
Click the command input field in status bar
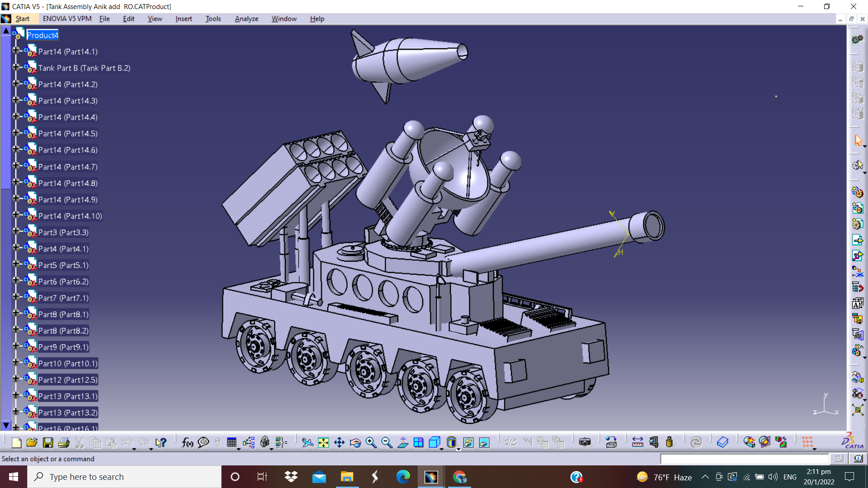(745, 459)
